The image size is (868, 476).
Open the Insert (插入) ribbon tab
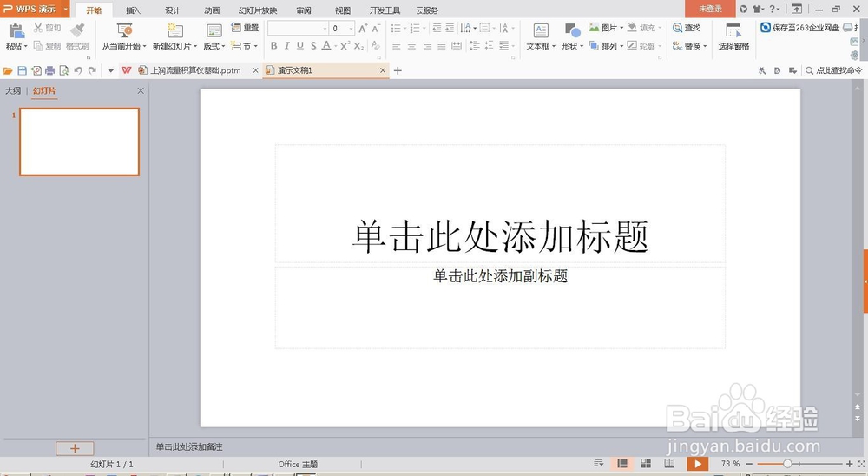(x=133, y=10)
